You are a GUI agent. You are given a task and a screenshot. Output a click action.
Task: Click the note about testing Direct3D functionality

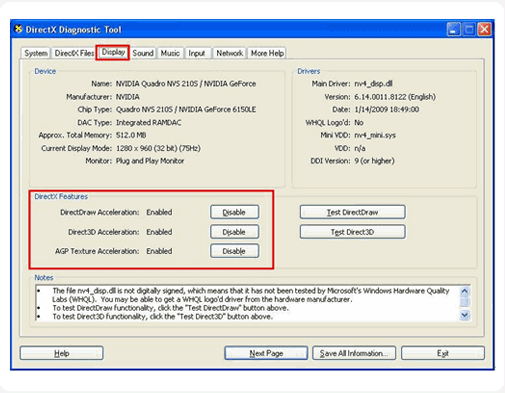(x=163, y=317)
